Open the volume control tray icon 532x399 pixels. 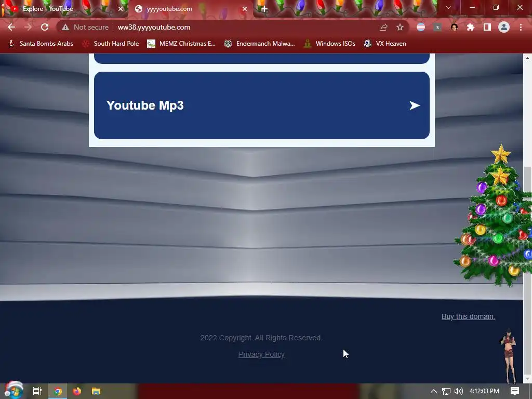(x=458, y=391)
